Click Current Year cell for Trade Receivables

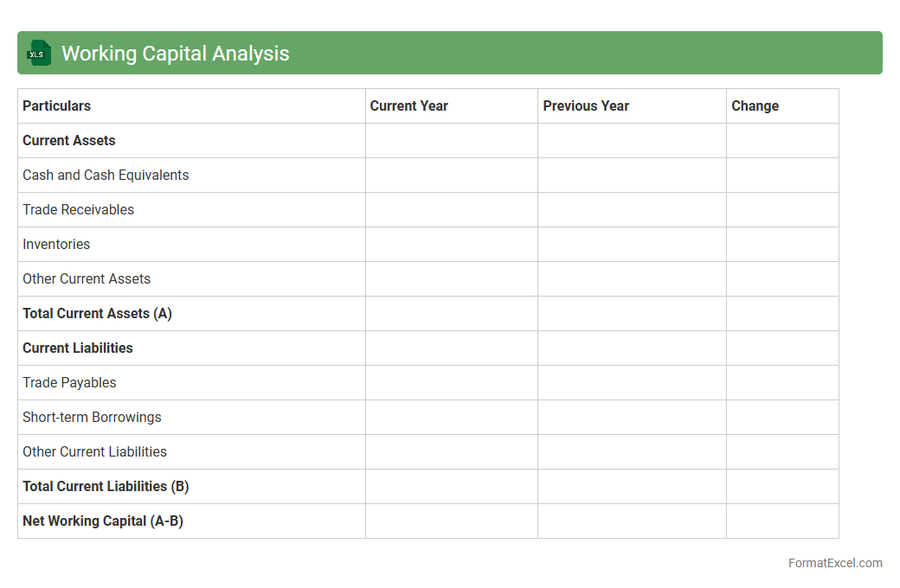click(451, 210)
